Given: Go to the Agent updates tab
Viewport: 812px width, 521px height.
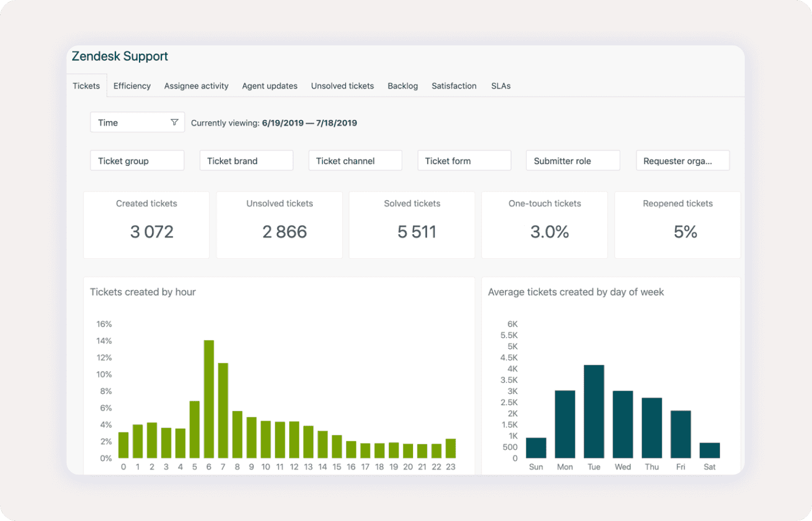Looking at the screenshot, I should click(x=270, y=86).
